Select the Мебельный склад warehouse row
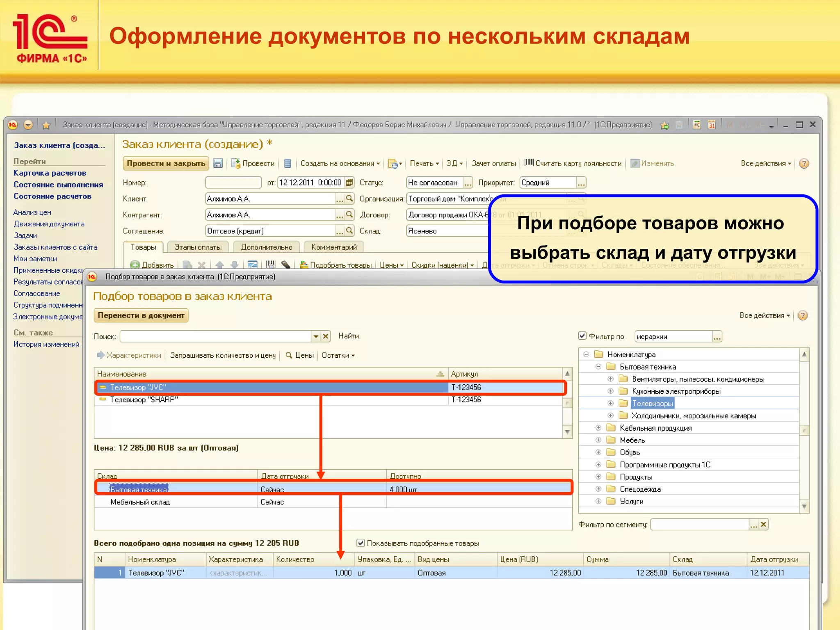The width and height of the screenshot is (840, 630). coord(333,502)
